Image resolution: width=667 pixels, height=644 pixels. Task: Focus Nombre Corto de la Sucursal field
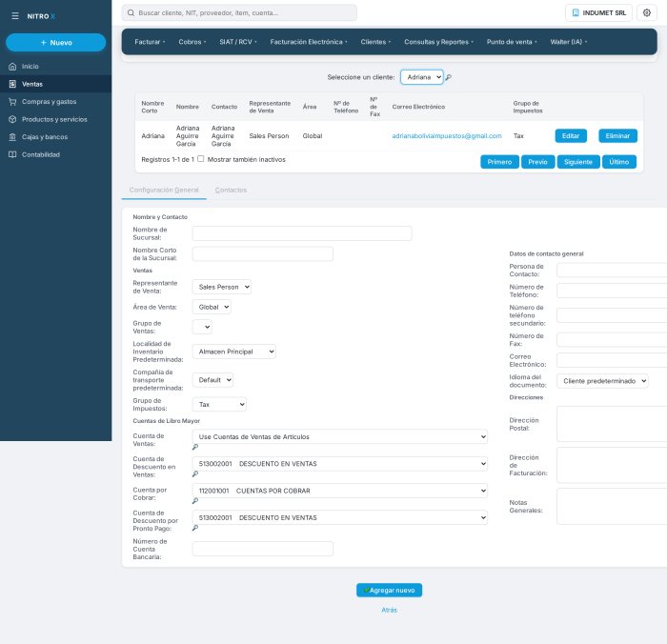coord(262,254)
